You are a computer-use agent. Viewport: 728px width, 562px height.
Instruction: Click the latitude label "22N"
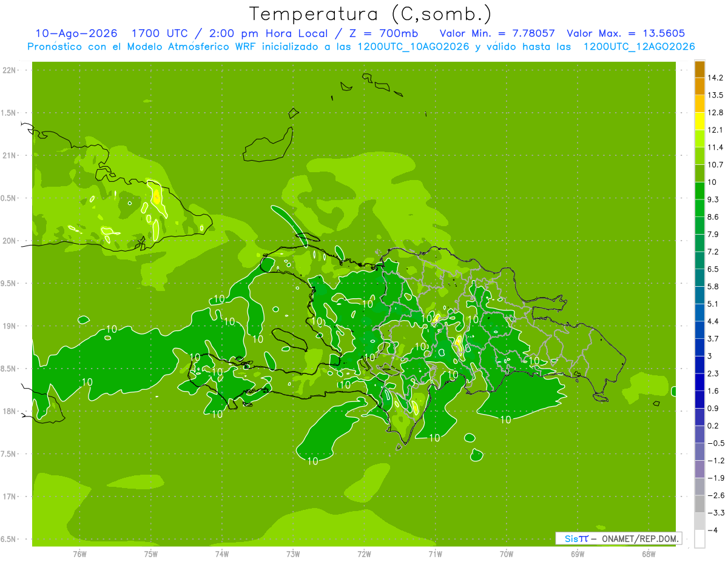(9, 70)
